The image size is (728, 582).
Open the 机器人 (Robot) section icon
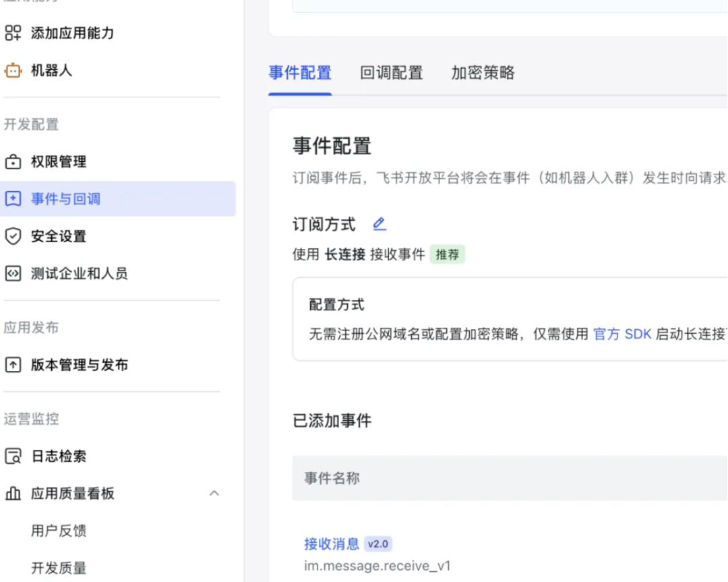[13, 69]
